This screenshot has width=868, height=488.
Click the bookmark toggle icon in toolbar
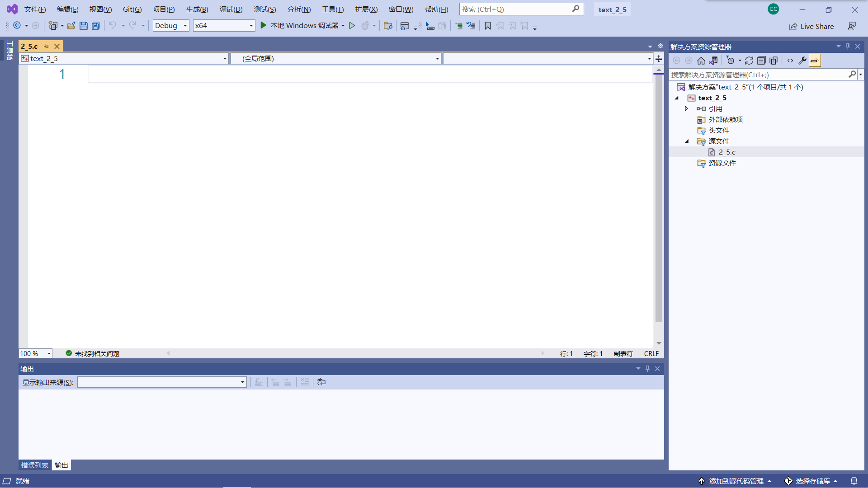487,26
